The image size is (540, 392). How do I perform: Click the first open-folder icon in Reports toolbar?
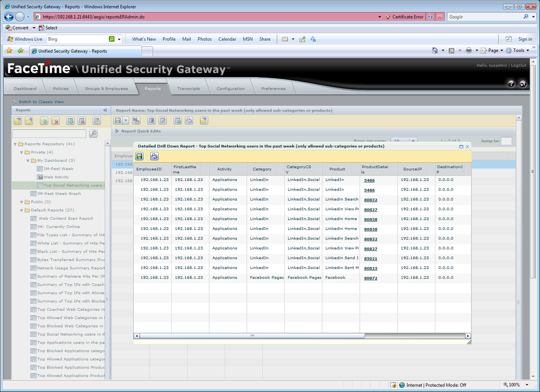[x=18, y=121]
